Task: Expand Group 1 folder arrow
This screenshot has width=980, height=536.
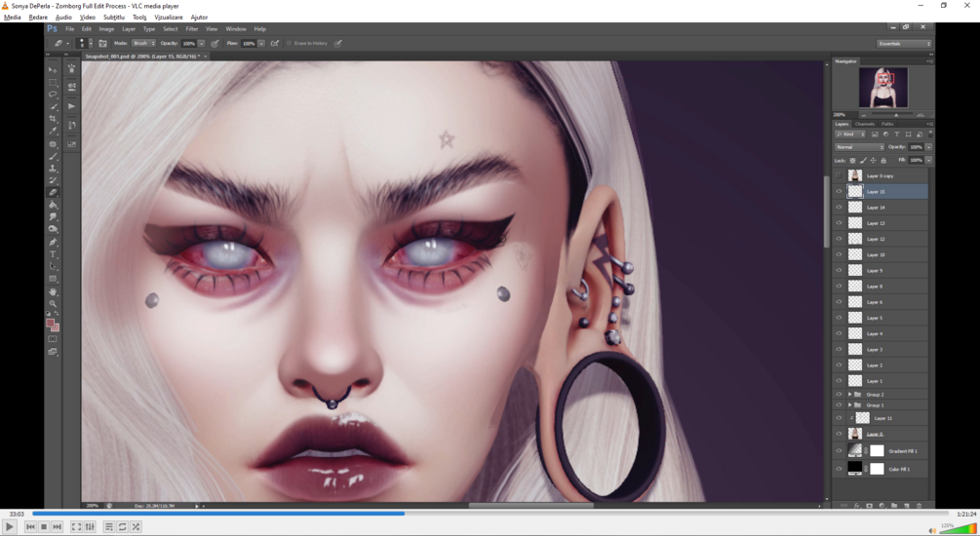Action: coord(849,404)
